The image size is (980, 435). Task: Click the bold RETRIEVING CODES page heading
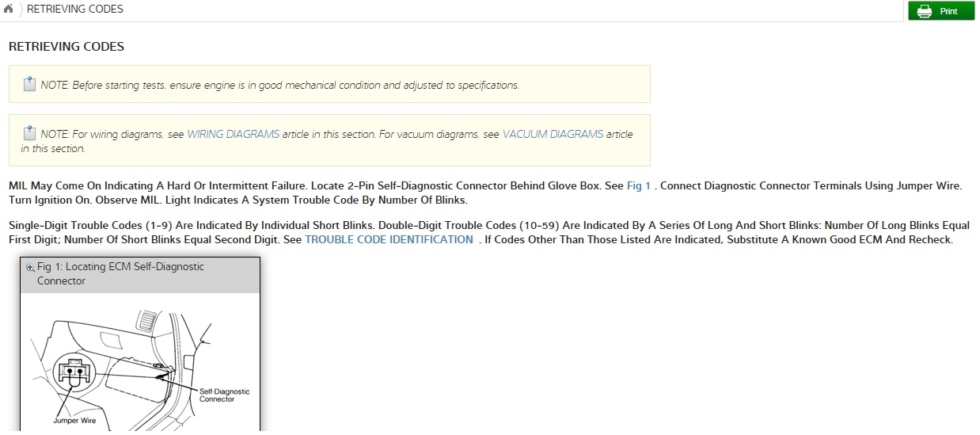point(66,47)
